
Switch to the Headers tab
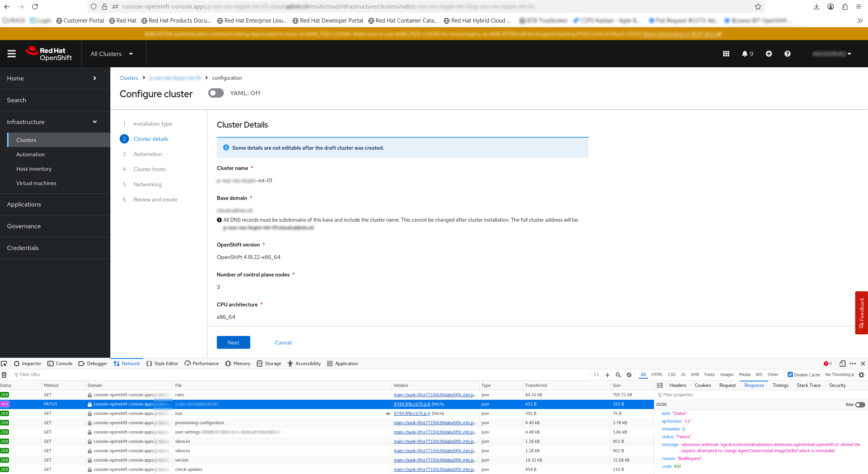tap(678, 385)
